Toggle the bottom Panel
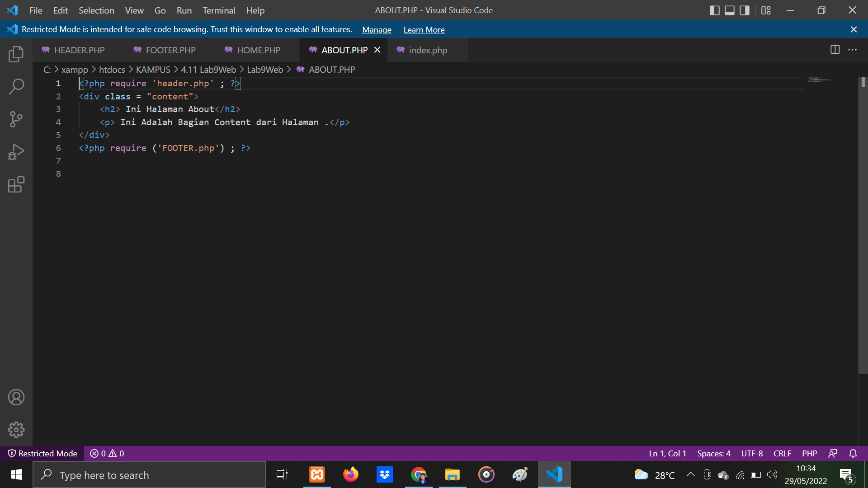 (729, 10)
